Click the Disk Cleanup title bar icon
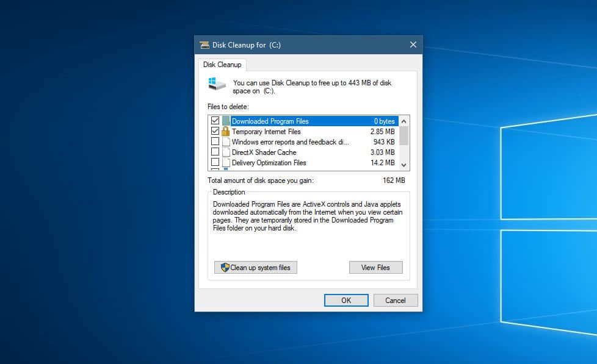Viewport: 597px width, 364px height. click(x=204, y=45)
